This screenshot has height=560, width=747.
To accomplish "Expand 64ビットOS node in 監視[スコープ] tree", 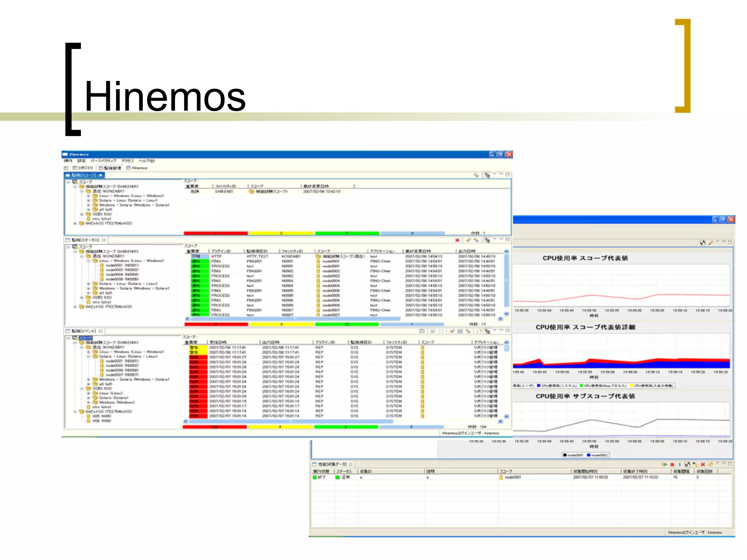I will [75, 223].
